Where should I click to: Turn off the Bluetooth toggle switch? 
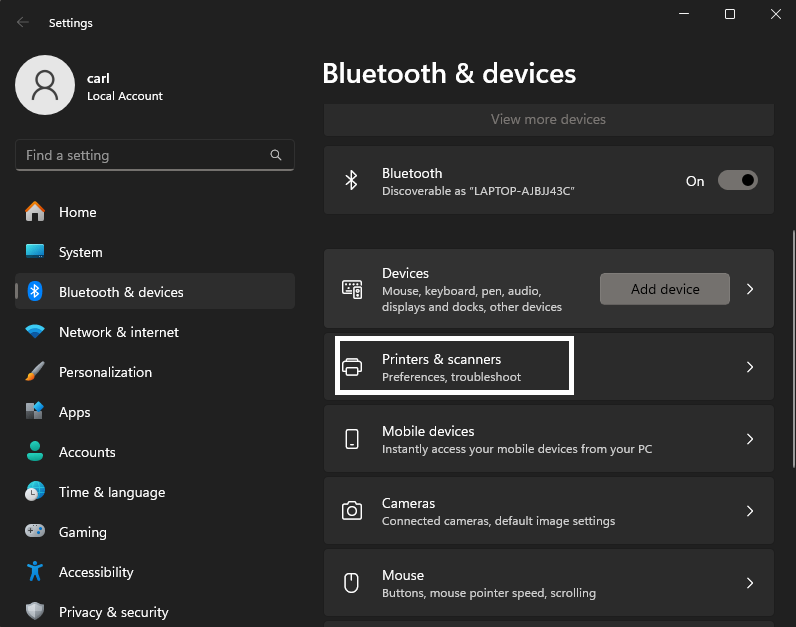click(738, 180)
